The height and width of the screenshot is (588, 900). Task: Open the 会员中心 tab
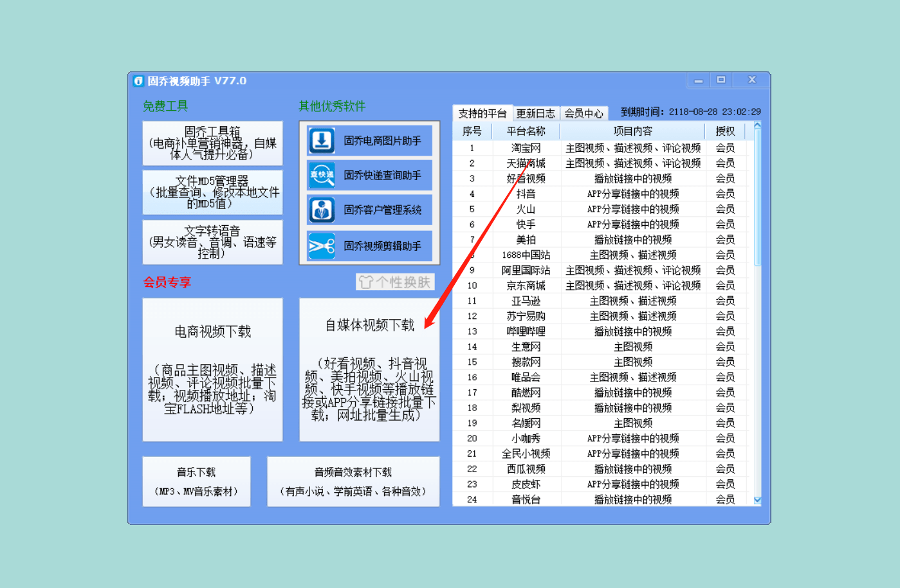[x=584, y=113]
